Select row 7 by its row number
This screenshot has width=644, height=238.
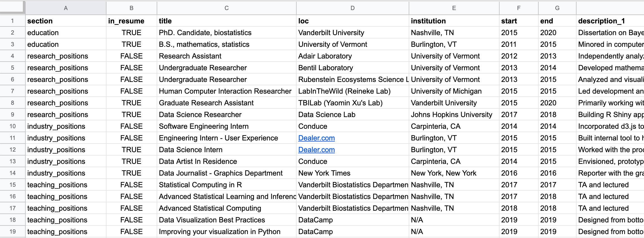click(x=13, y=91)
